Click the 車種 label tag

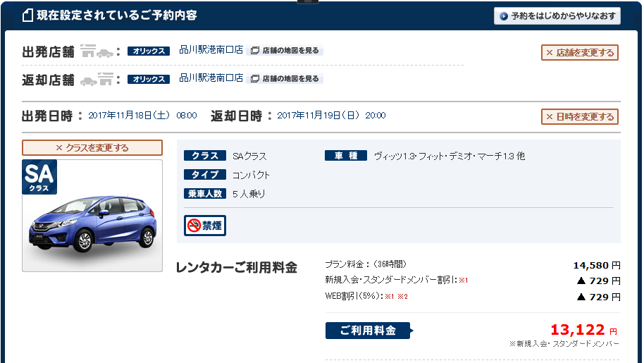(346, 156)
